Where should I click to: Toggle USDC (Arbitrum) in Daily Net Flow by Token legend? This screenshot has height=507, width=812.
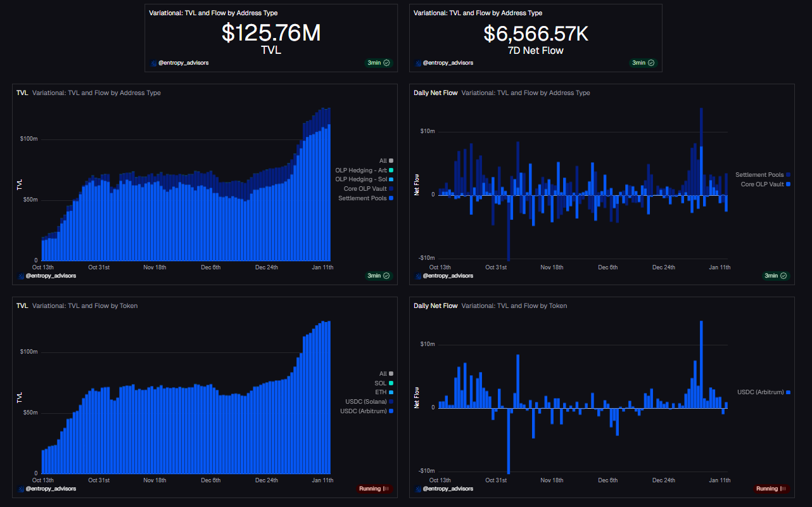764,392
